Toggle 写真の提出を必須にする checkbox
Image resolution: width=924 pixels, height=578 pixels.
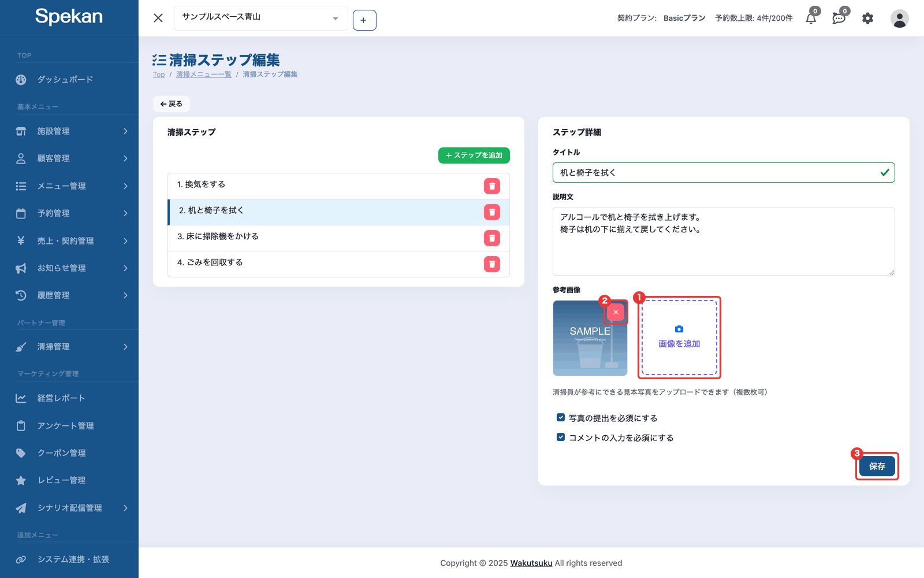(560, 417)
